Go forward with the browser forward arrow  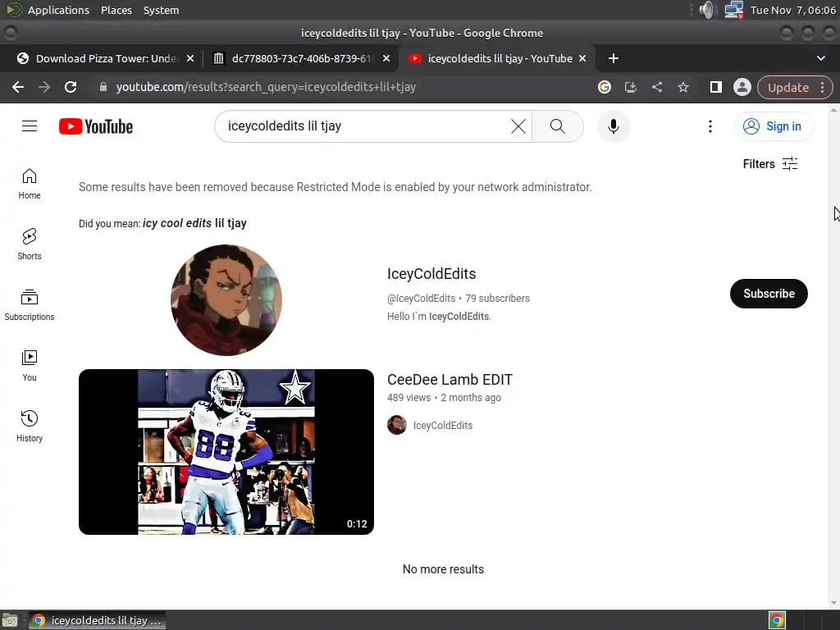pyautogui.click(x=44, y=87)
